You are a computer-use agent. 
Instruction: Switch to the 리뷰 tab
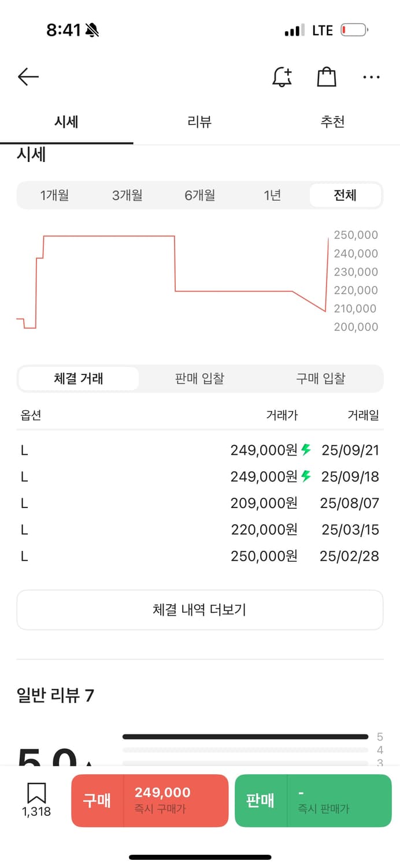coord(199,122)
